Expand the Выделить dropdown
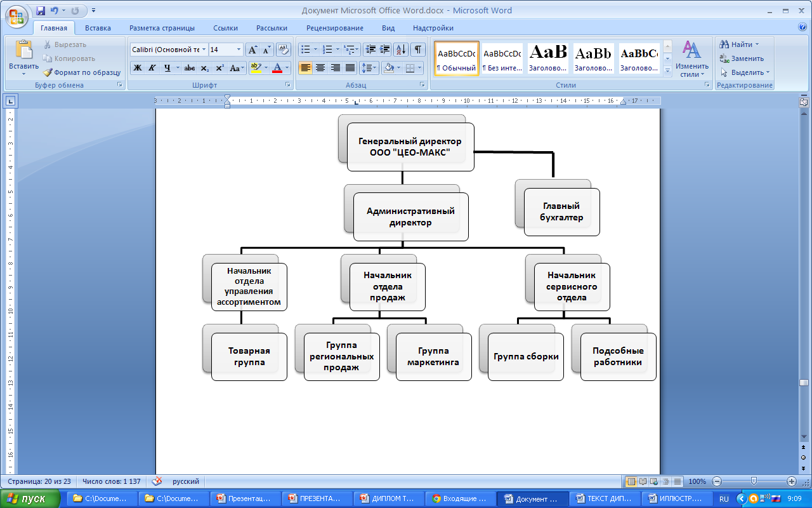This screenshot has height=508, width=812. (x=745, y=72)
